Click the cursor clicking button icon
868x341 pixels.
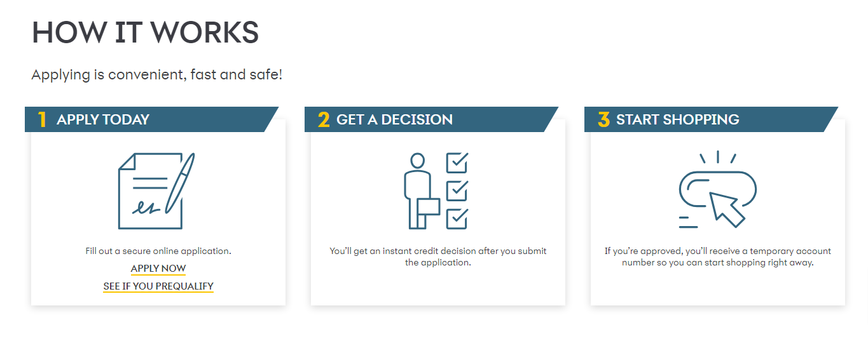tap(717, 189)
